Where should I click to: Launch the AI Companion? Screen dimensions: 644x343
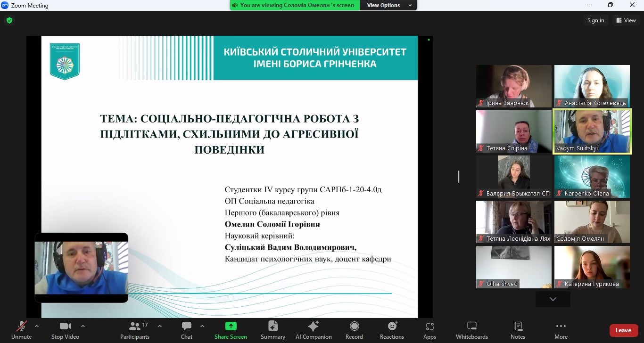[x=314, y=330]
